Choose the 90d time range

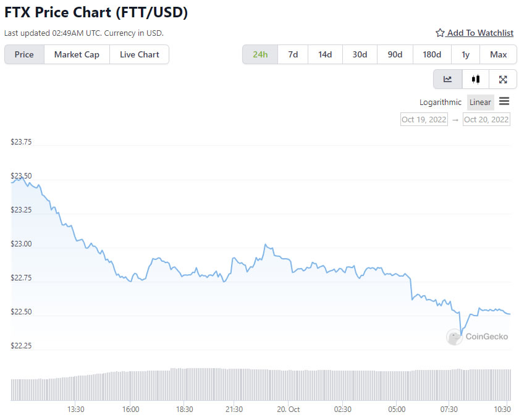395,54
